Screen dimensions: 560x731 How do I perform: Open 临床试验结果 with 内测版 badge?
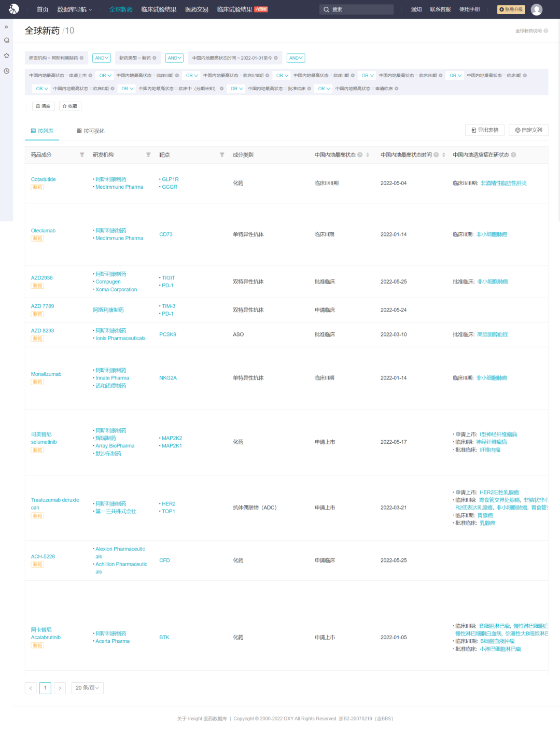pos(242,9)
